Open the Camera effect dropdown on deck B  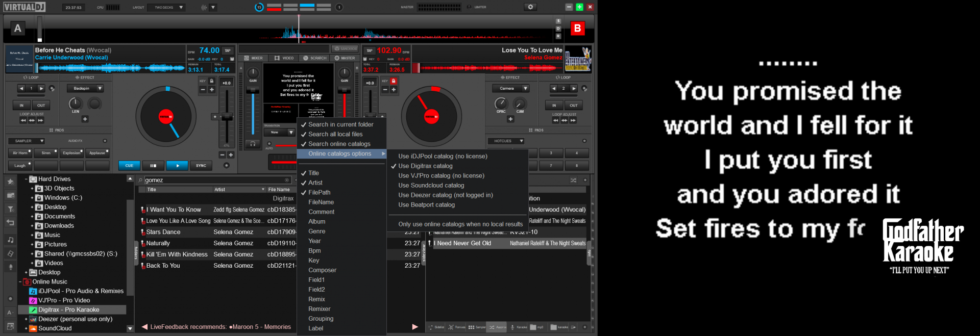coord(511,88)
